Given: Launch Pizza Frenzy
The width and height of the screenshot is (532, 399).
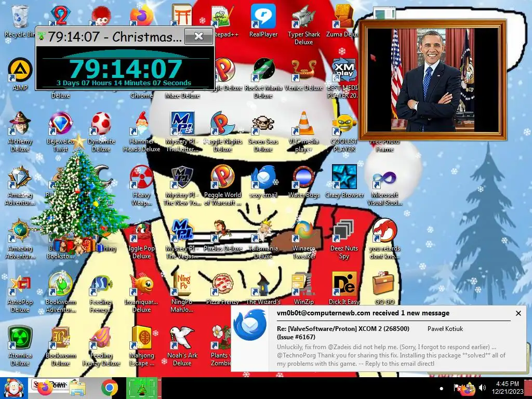Looking at the screenshot, I should [x=222, y=289].
